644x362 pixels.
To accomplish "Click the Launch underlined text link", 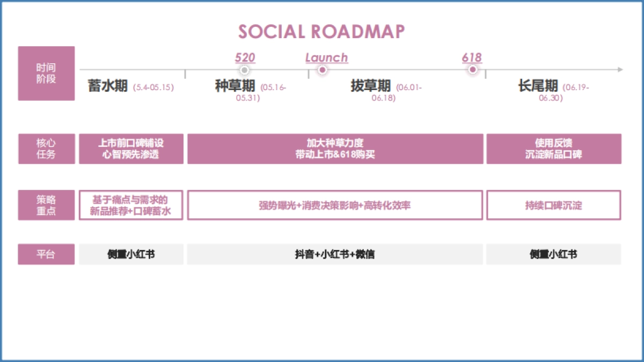I will pyautogui.click(x=326, y=57).
